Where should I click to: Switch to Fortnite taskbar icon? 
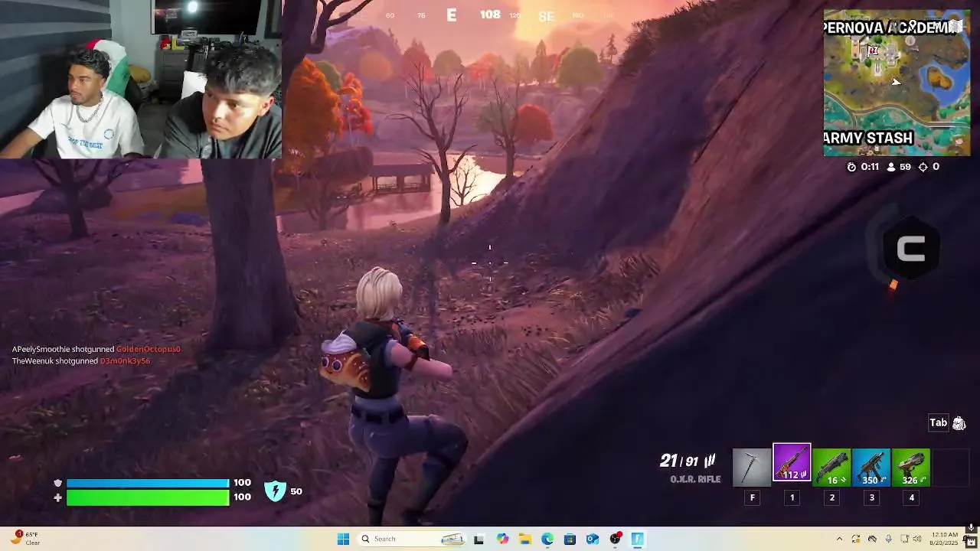[x=637, y=539]
